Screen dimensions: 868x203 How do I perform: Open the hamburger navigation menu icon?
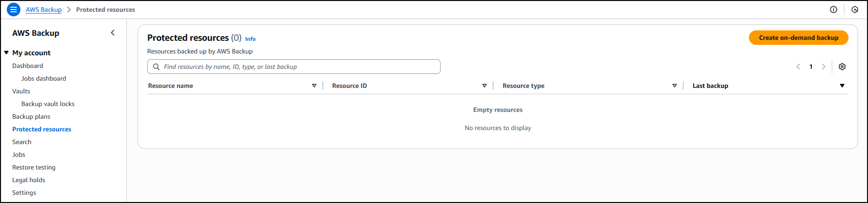click(x=14, y=10)
